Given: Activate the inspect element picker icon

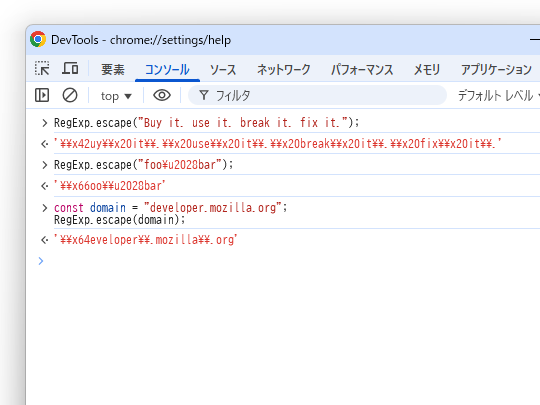Looking at the screenshot, I should pos(42,68).
